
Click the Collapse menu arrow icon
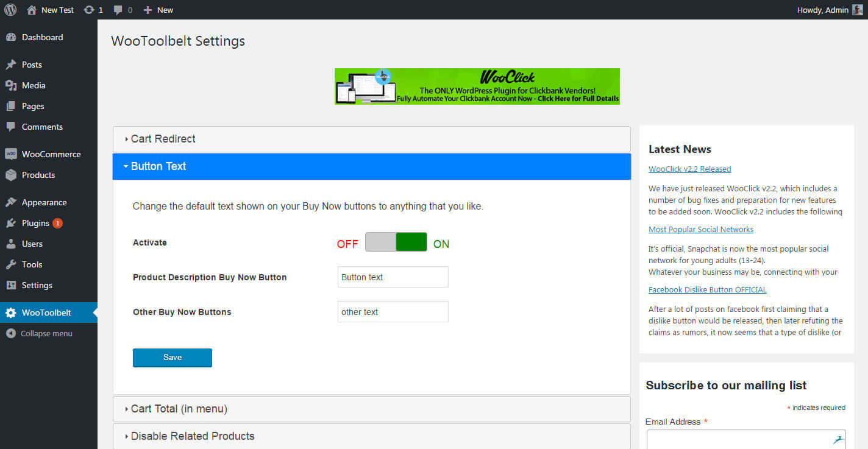[x=10, y=333]
